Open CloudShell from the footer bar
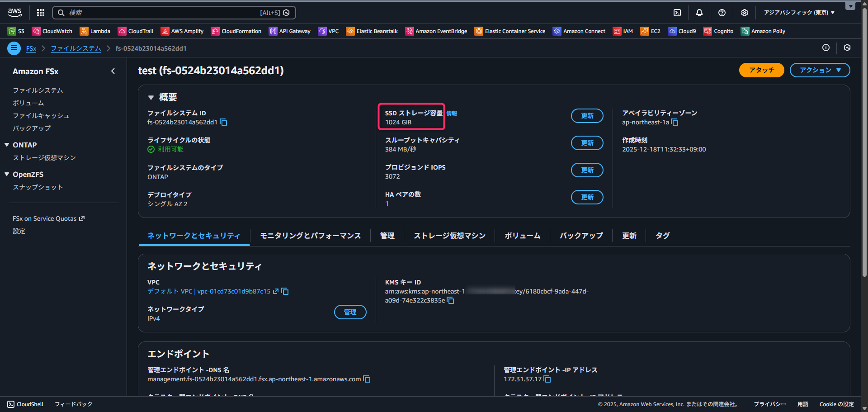 25,404
